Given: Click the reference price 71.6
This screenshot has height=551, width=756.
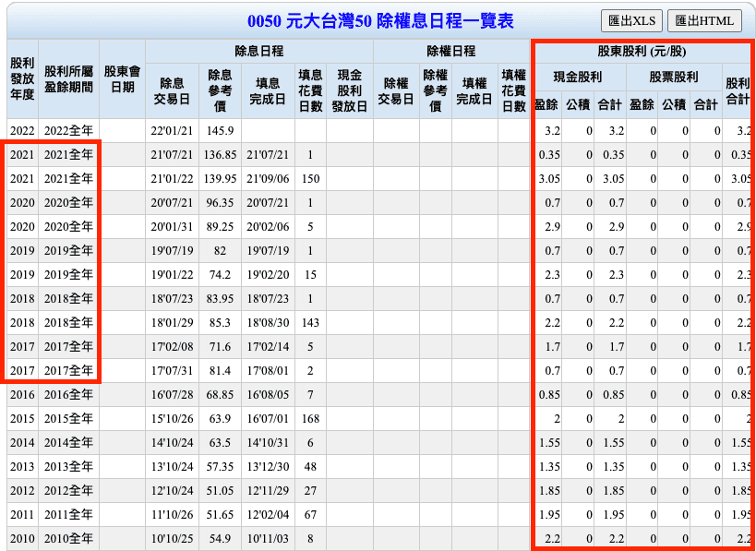Looking at the screenshot, I should click(x=220, y=347).
